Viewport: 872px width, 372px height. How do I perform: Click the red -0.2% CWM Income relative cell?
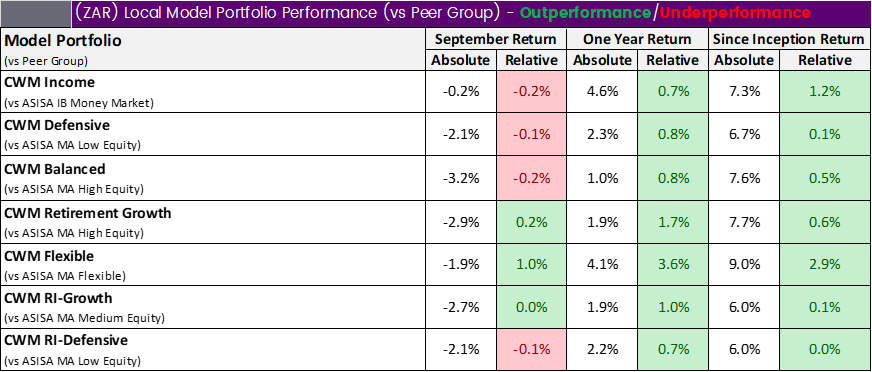532,92
